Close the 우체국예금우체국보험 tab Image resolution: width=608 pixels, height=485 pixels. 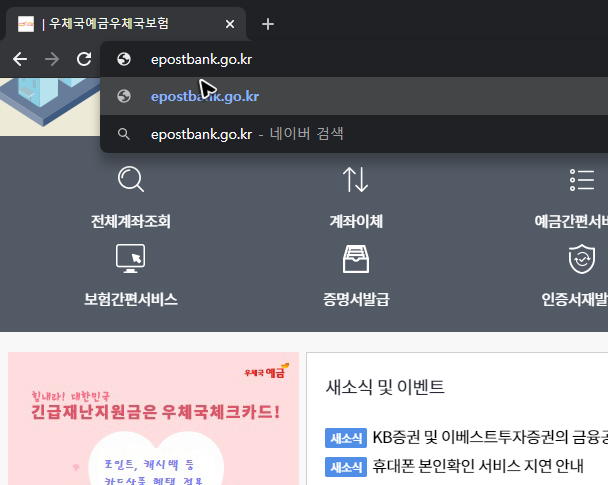pyautogui.click(x=230, y=24)
